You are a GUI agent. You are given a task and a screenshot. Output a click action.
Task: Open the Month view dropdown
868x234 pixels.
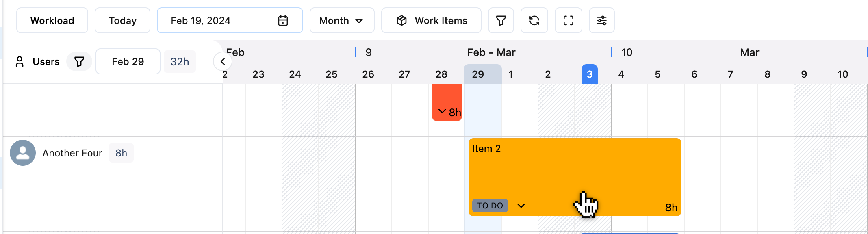click(342, 20)
